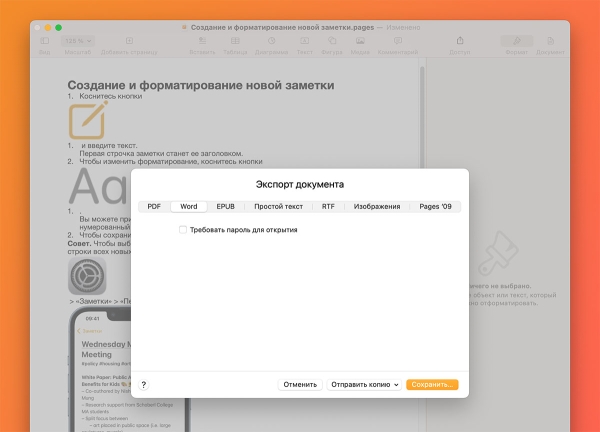Screen dimensions: 600x432
Task: Open the Document (Документ) inspector button
Action: [550, 41]
